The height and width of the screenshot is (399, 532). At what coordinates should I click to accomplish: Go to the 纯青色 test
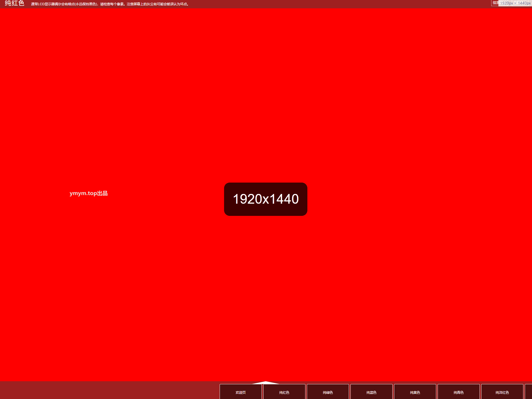tap(458, 392)
